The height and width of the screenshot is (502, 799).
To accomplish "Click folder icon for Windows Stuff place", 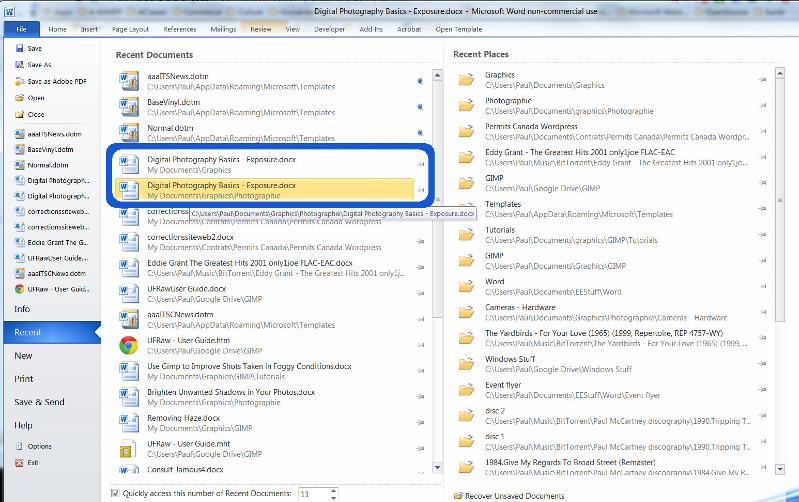I will (x=466, y=364).
